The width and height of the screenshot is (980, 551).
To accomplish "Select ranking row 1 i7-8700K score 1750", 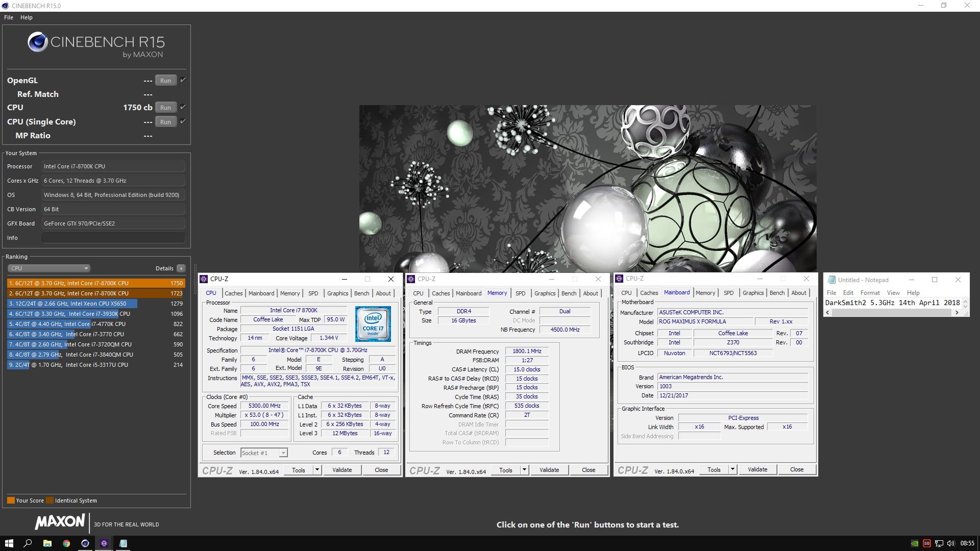I will pos(96,283).
